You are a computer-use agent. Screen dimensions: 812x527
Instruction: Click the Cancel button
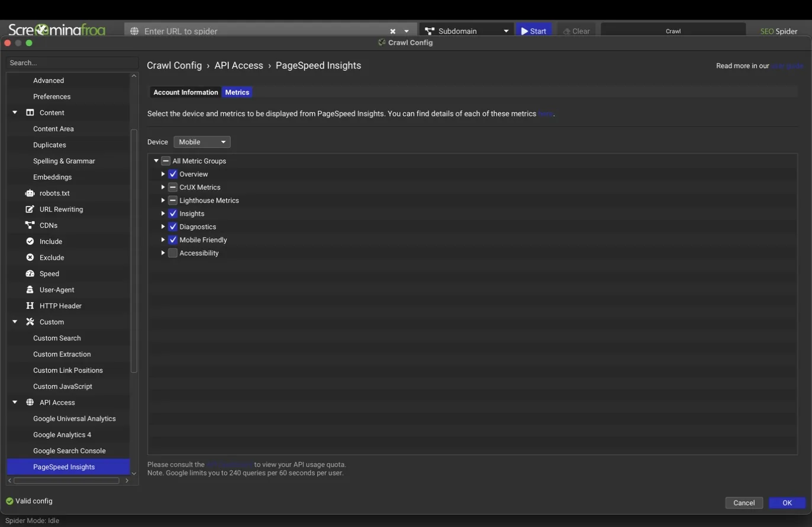coord(744,503)
